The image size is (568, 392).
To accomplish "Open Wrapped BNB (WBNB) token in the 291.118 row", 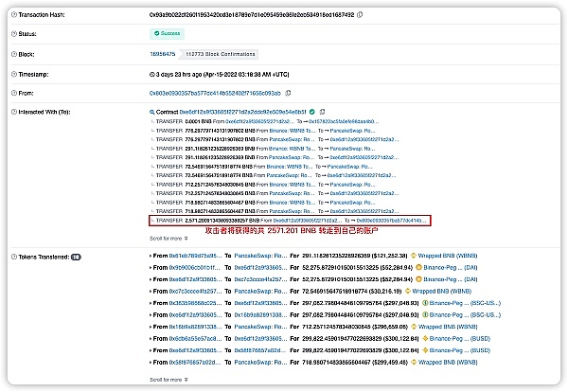I will point(448,256).
